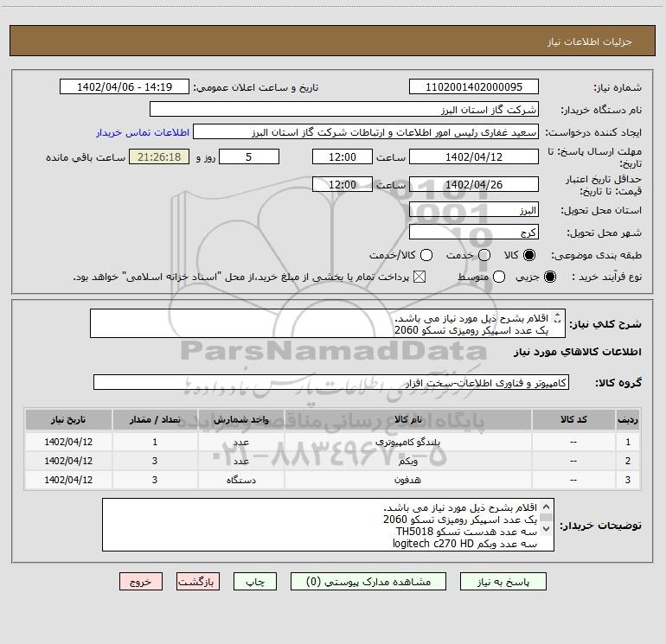Click the requester field سعید غفاری
This screenshot has height=644, width=666.
(x=366, y=131)
